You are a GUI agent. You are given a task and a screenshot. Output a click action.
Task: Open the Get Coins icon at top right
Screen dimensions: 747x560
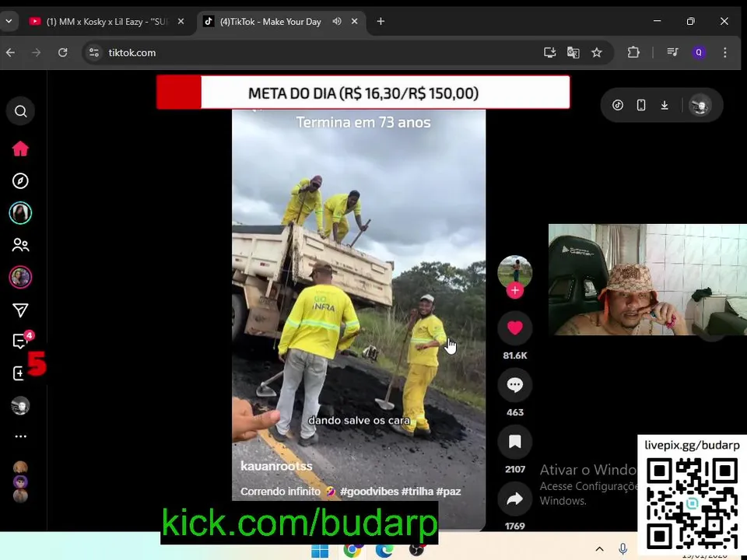[618, 105]
